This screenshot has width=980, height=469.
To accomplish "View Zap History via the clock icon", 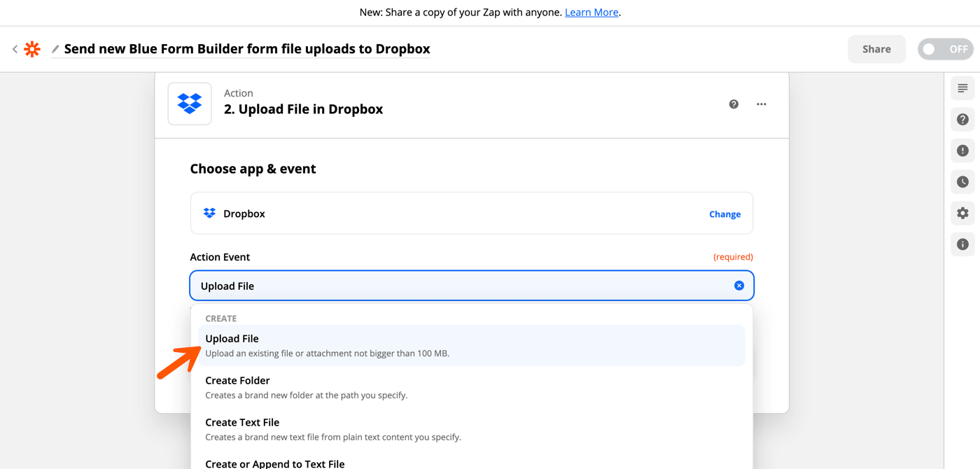I will [x=962, y=181].
